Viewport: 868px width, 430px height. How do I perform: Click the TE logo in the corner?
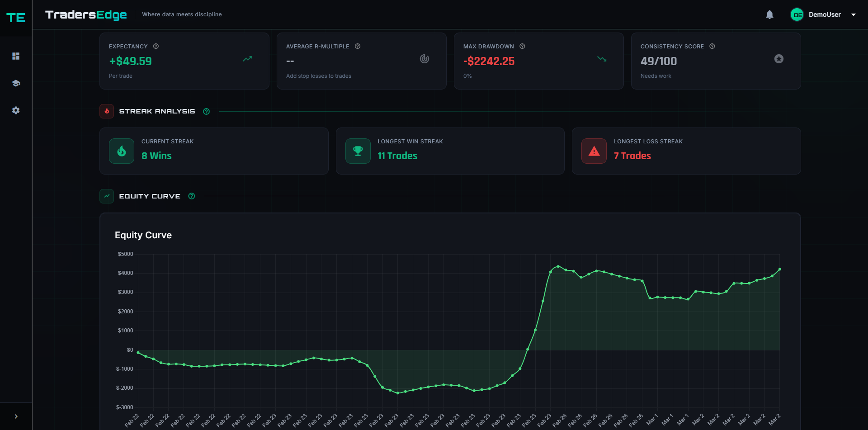pos(16,18)
